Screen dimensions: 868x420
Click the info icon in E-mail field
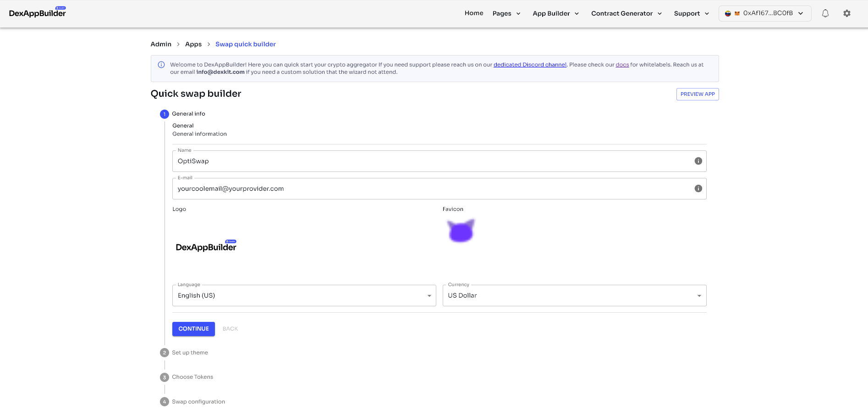click(698, 188)
